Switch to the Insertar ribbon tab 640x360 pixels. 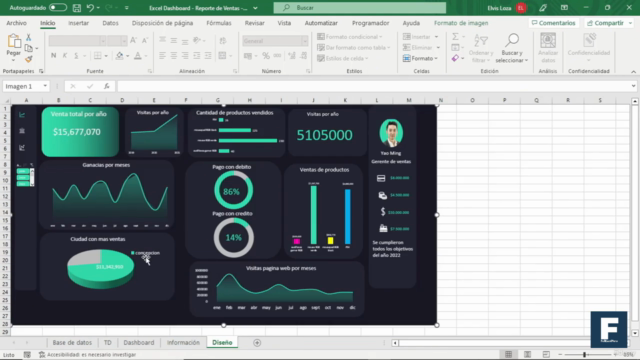point(78,23)
